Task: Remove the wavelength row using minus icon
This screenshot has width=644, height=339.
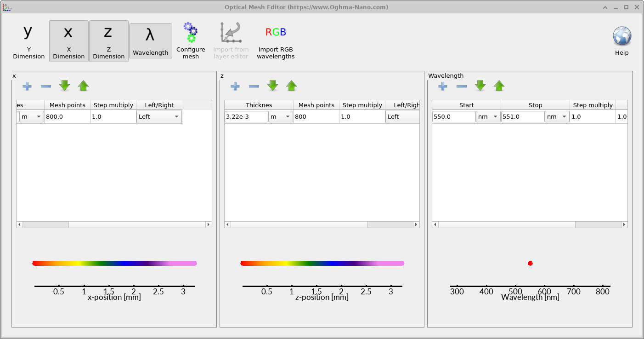Action: pos(462,86)
